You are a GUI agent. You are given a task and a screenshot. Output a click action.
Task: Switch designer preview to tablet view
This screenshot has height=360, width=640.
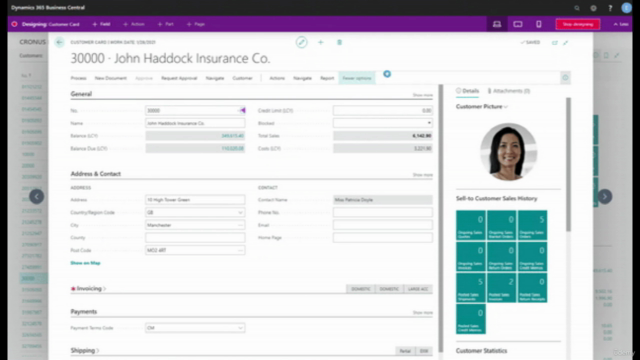tap(518, 24)
